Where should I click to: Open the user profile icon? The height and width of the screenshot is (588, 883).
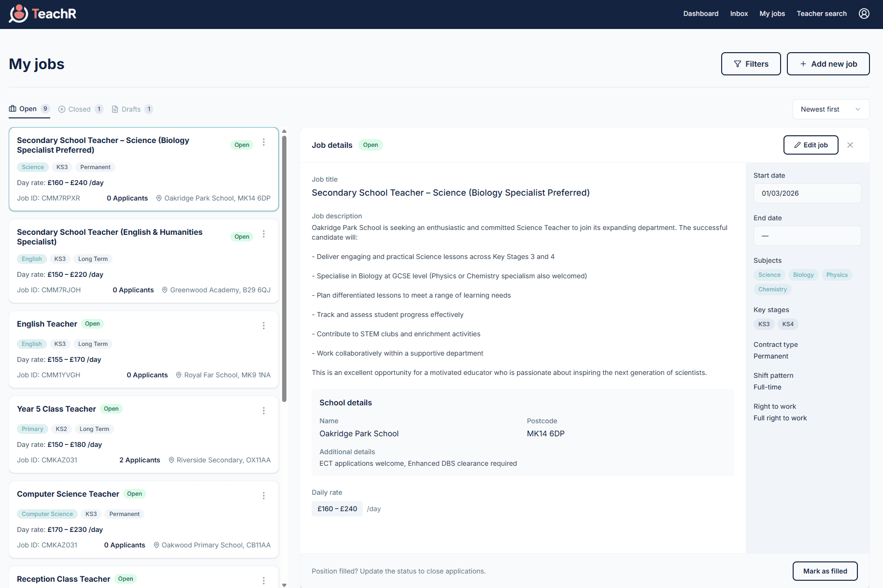864,14
